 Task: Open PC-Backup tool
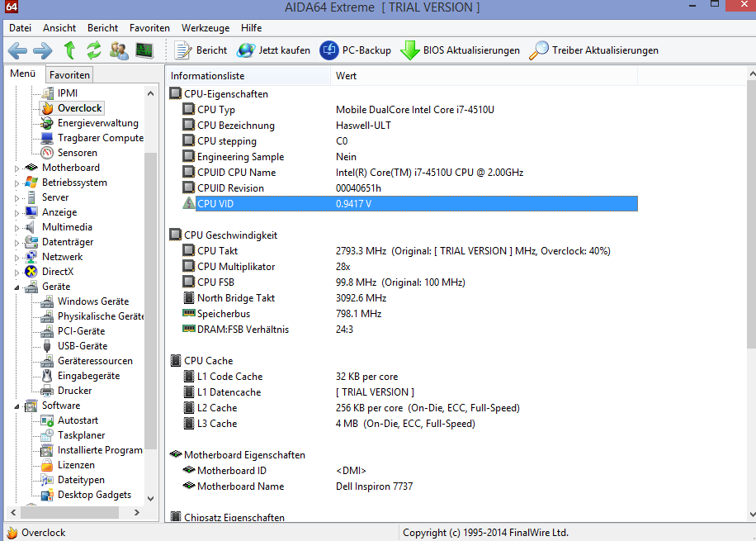356,50
